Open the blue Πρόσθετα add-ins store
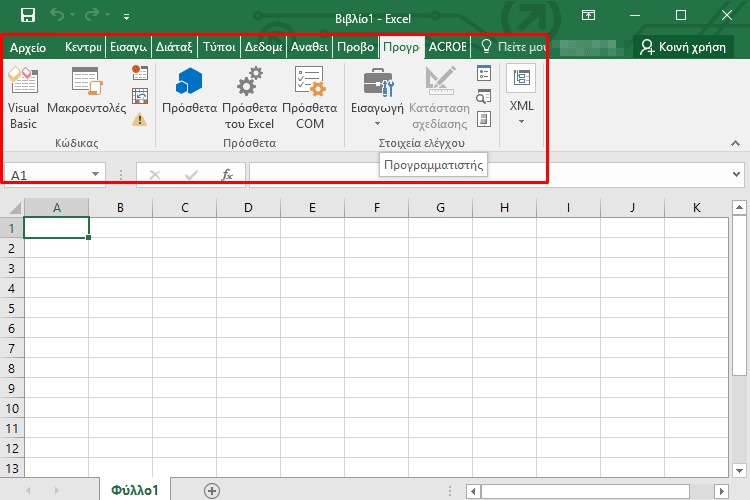This screenshot has width=750, height=500. pyautogui.click(x=189, y=91)
